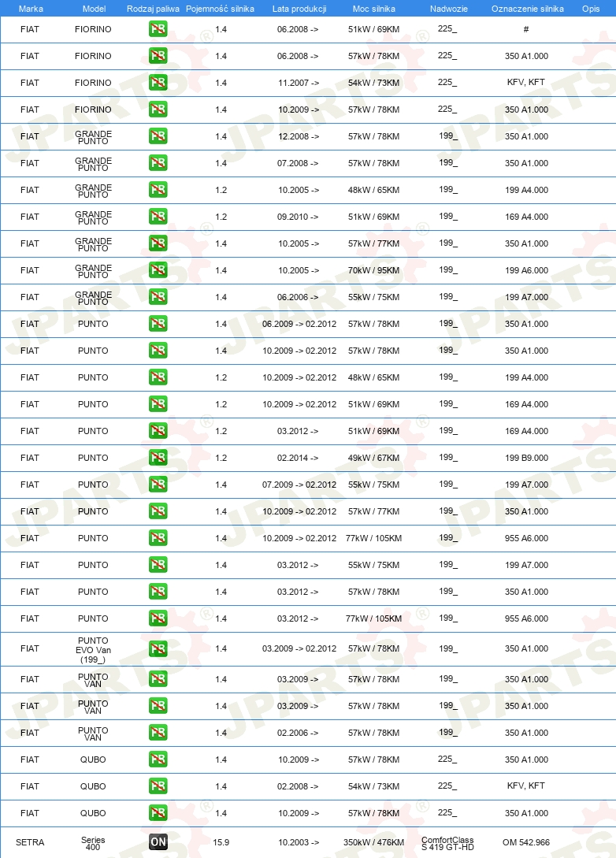Click the Rodzaj paliwa column header

point(153,9)
